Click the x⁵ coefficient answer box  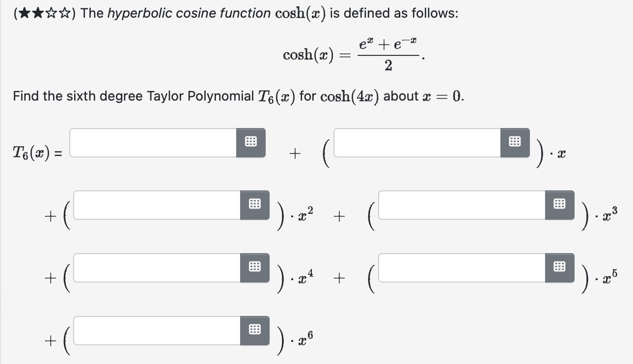[x=462, y=268]
